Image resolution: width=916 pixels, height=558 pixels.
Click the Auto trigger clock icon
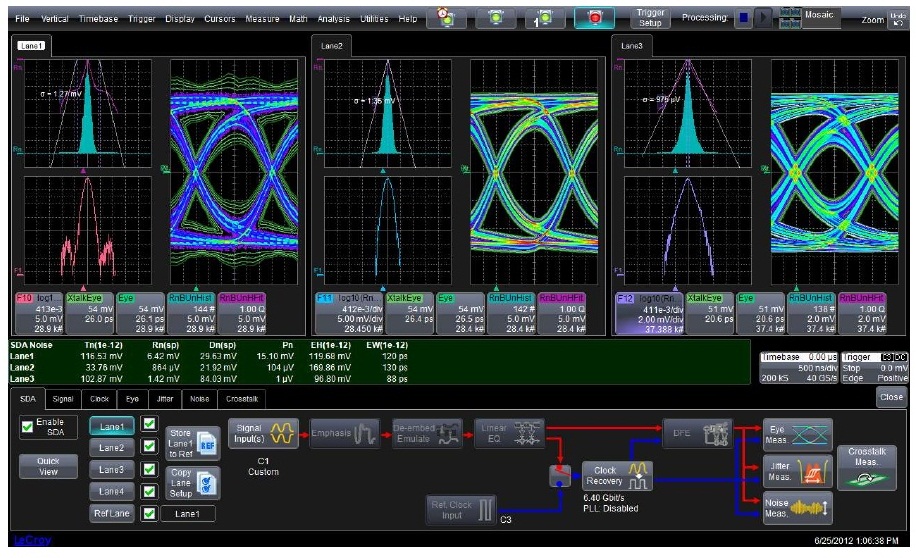[x=447, y=19]
